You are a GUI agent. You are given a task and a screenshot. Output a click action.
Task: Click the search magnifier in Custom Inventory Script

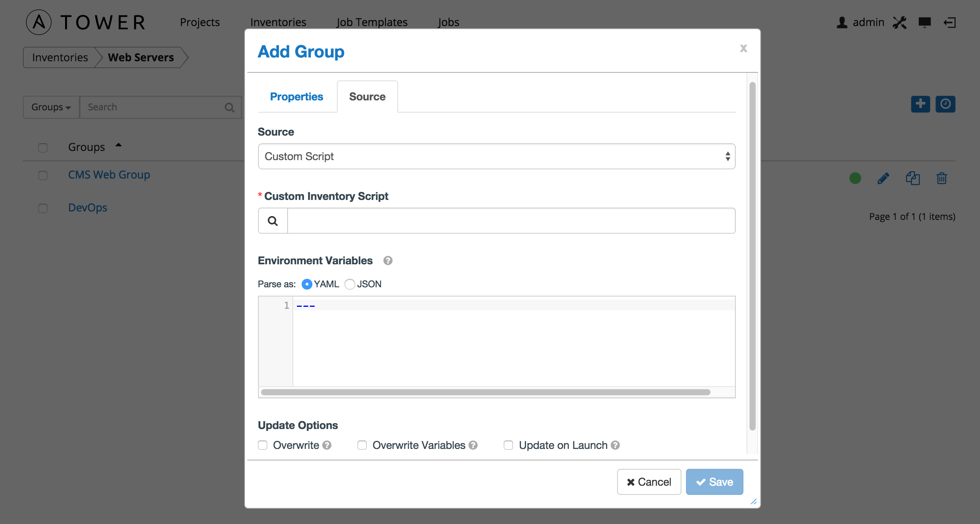pyautogui.click(x=273, y=221)
